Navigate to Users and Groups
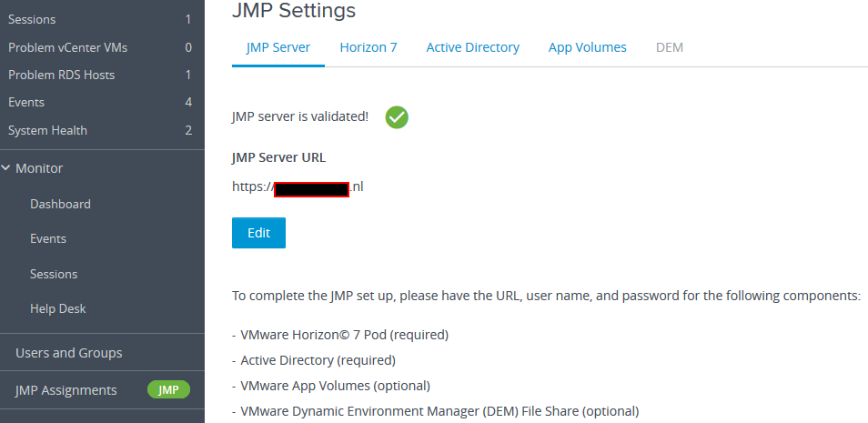Screen dimensions: 868x423 click(68, 353)
